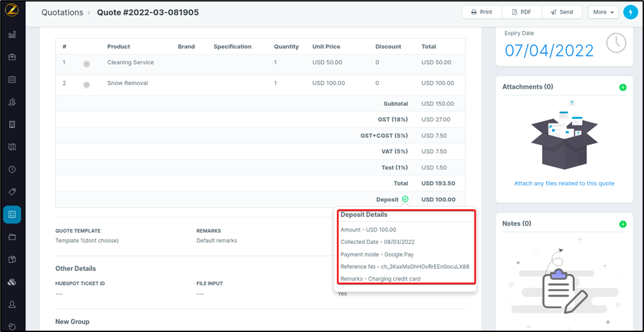Add a new attachment with green plus
Viewport: 644px width, 332px height.
pyautogui.click(x=622, y=87)
